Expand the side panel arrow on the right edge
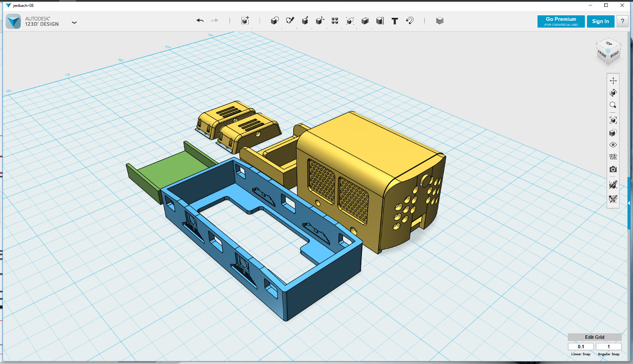The image size is (633, 364). click(x=630, y=203)
